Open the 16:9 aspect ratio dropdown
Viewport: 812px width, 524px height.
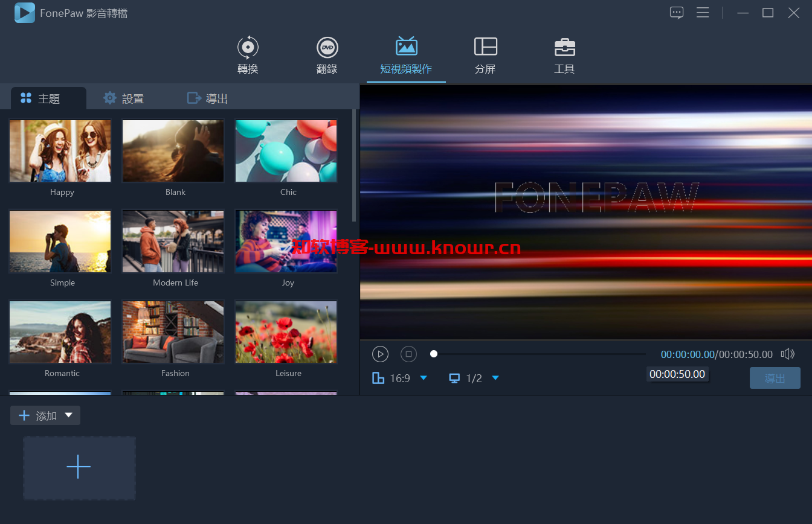click(x=424, y=378)
